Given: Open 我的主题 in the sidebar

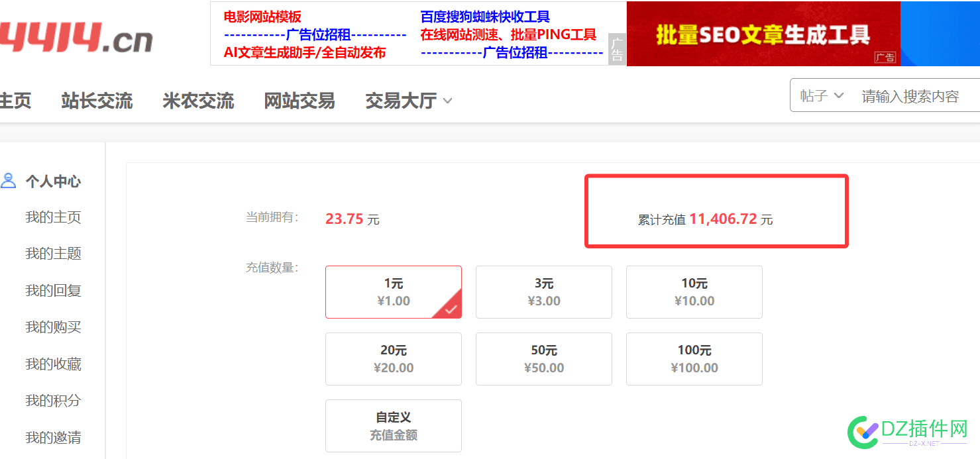Looking at the screenshot, I should click(x=53, y=254).
